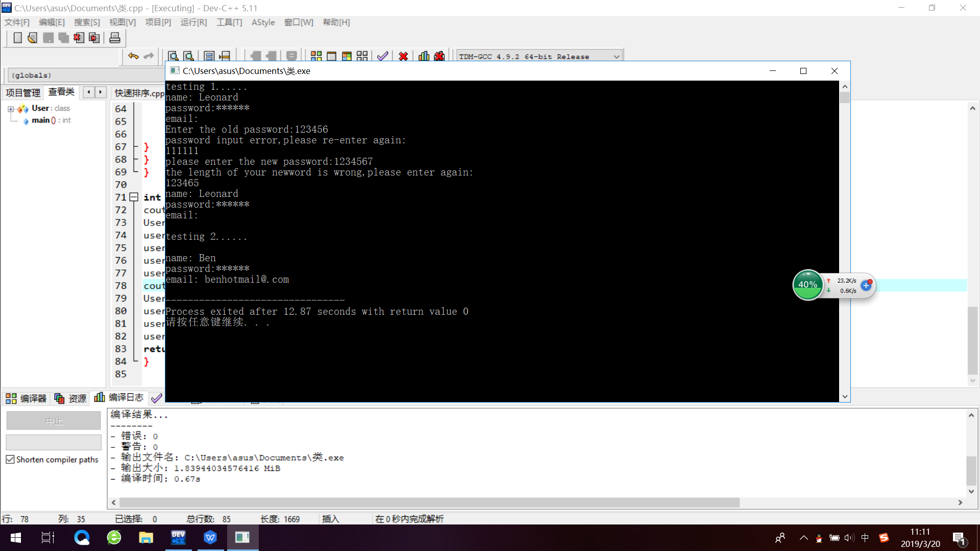Screen dimensions: 980x551
Task: Click the red X stop execution icon
Action: [x=403, y=56]
